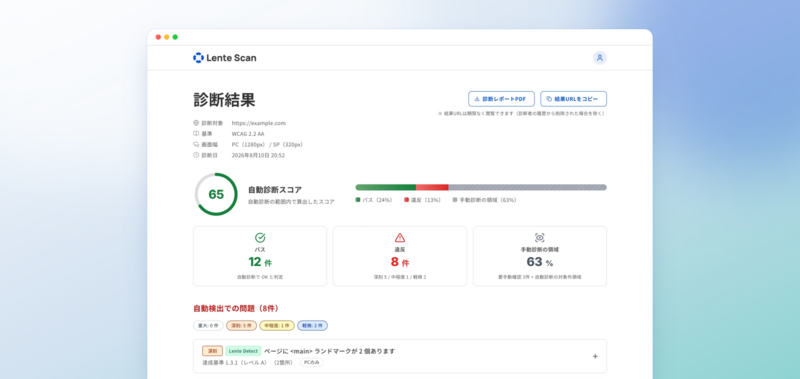Expand issue row titled ページに <main> ランドマーク
The width and height of the screenshot is (800, 379).
[x=400, y=356]
